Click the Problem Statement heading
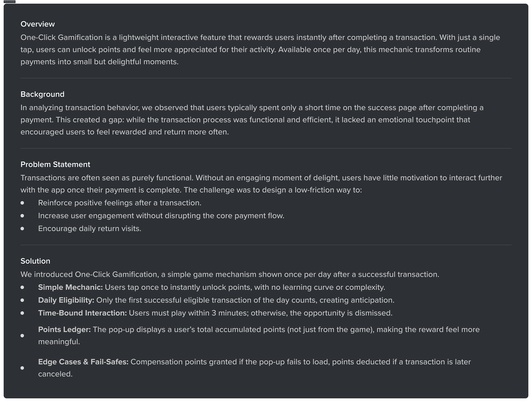 coord(55,164)
